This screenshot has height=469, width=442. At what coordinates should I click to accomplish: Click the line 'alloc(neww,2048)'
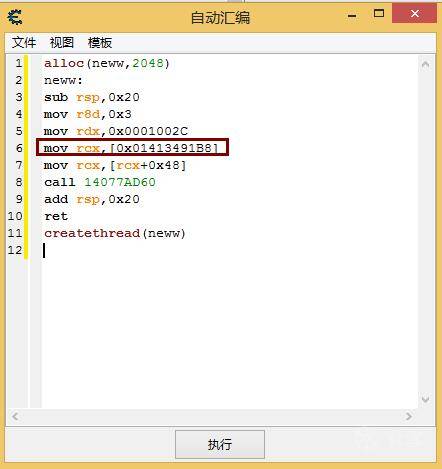tap(107, 63)
